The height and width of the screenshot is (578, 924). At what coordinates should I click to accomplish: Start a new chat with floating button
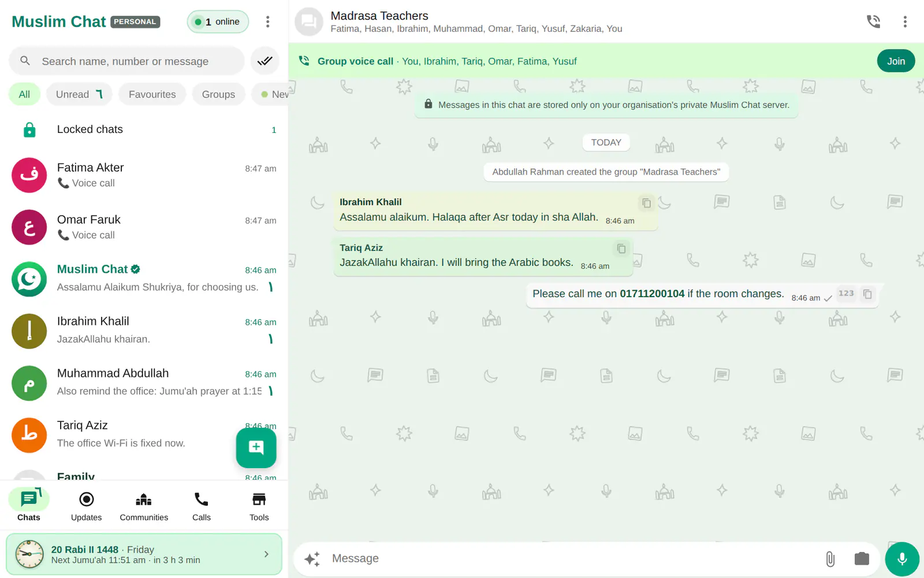(x=256, y=447)
